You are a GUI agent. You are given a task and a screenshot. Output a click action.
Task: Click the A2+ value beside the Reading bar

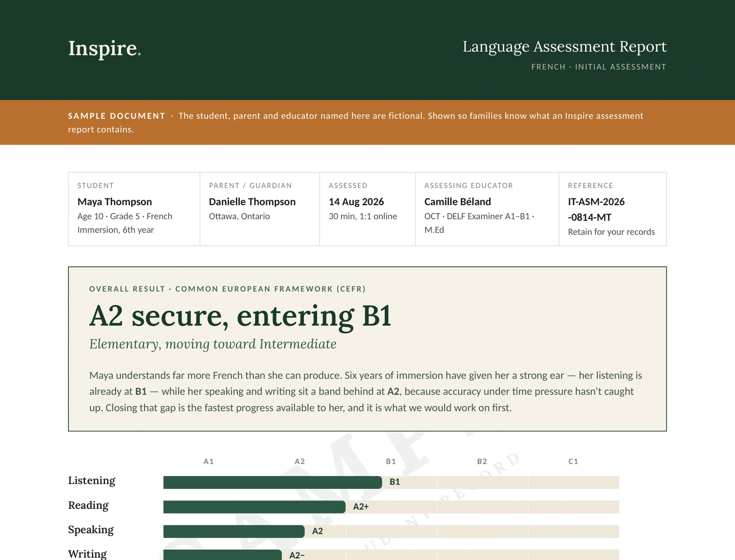[361, 507]
